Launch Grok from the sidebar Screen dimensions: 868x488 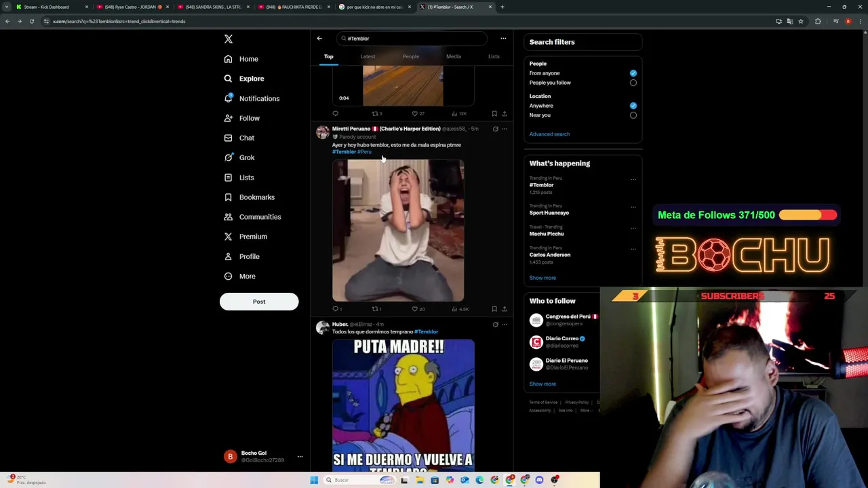coord(239,157)
